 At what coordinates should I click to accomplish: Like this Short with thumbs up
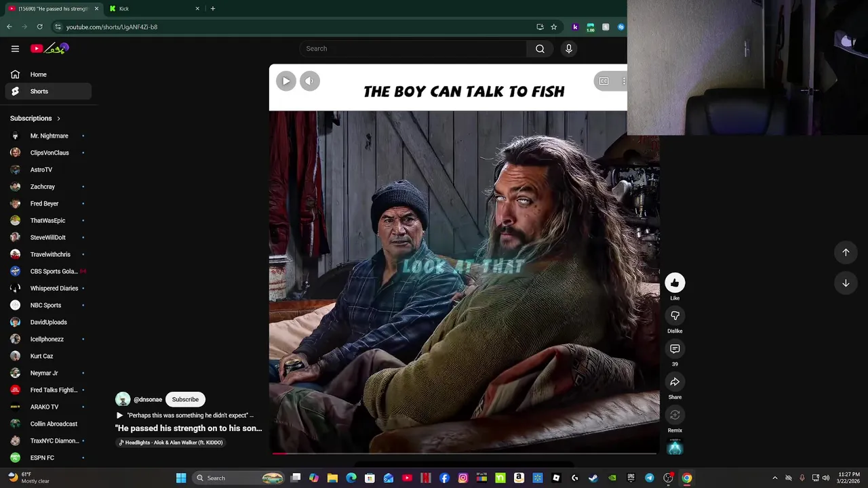pyautogui.click(x=675, y=283)
